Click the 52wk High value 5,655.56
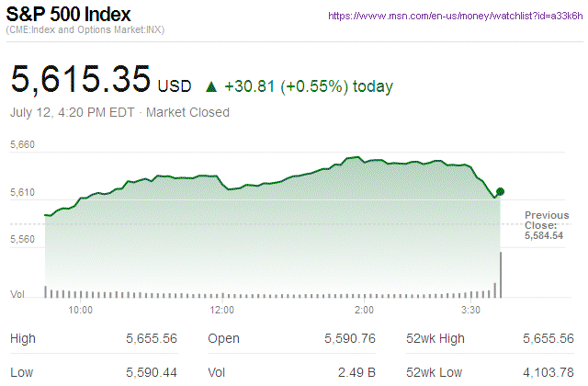588x386 pixels. coord(548,339)
